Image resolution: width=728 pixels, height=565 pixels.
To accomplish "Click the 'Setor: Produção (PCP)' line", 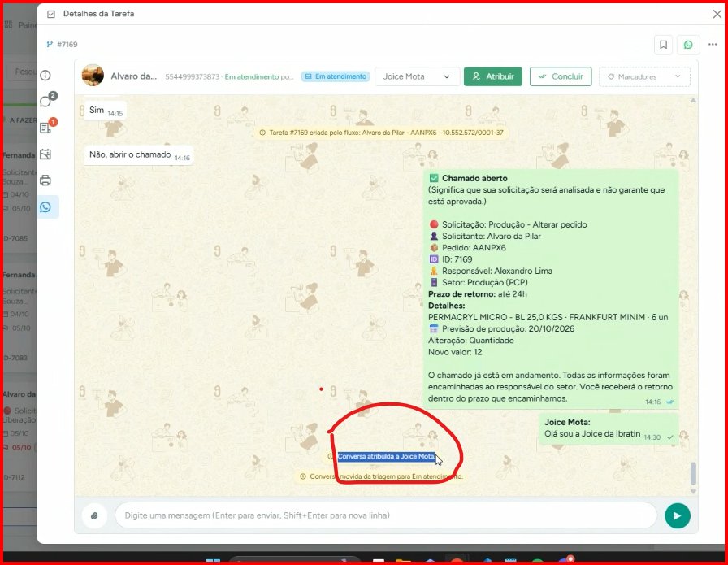I will (479, 283).
